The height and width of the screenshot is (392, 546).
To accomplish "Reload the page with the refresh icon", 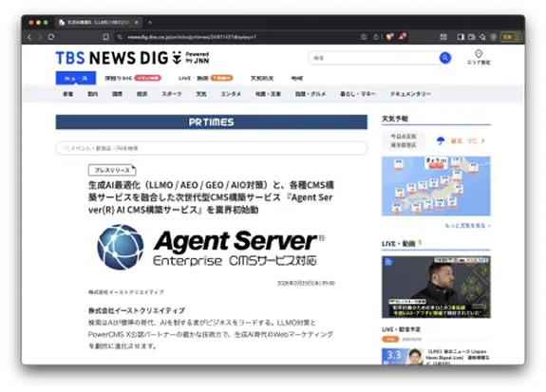I will (x=51, y=37).
